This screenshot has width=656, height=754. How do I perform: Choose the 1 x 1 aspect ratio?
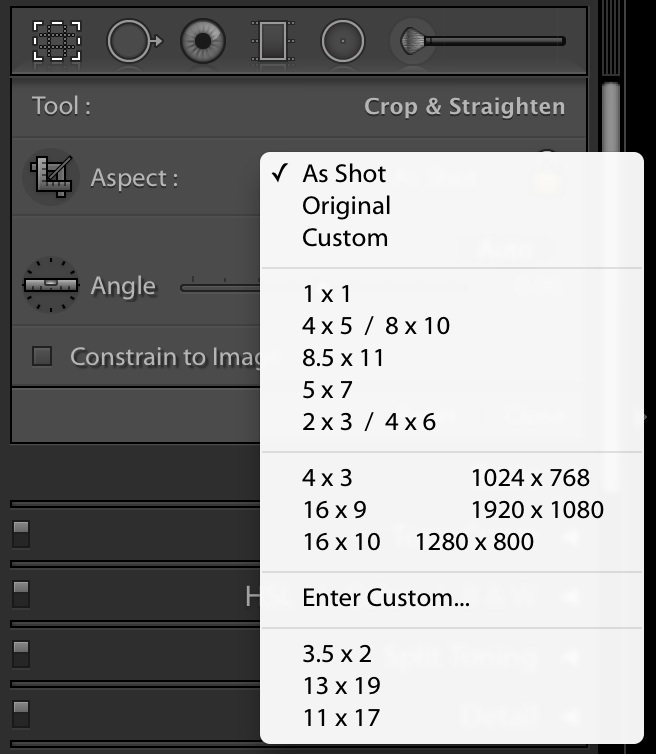click(x=327, y=294)
